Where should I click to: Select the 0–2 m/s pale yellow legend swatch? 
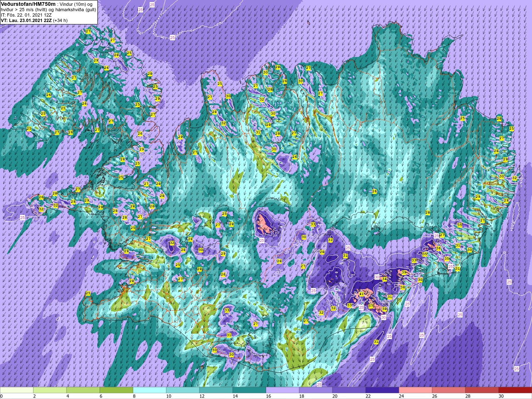[17, 390]
